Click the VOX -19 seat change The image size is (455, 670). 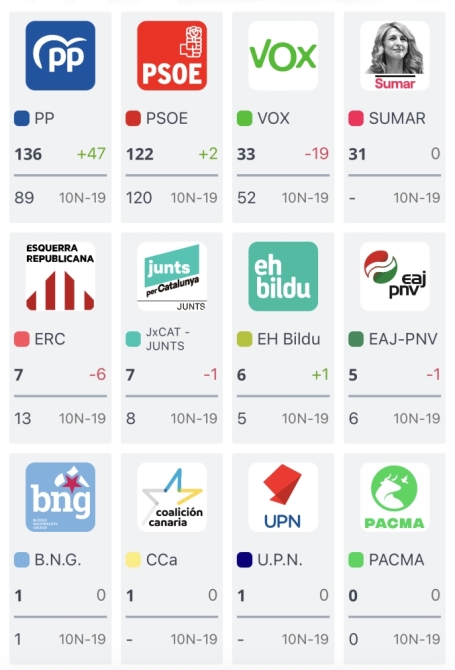(x=317, y=153)
